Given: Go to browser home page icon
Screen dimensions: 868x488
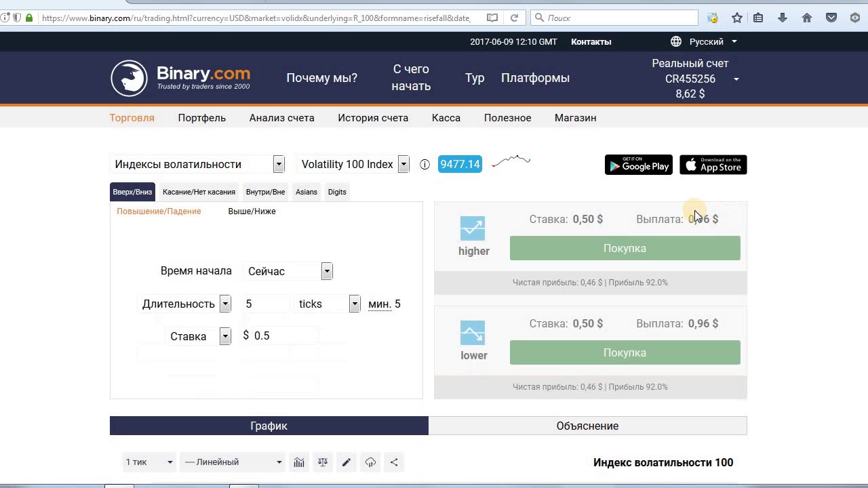Looking at the screenshot, I should pyautogui.click(x=807, y=18).
